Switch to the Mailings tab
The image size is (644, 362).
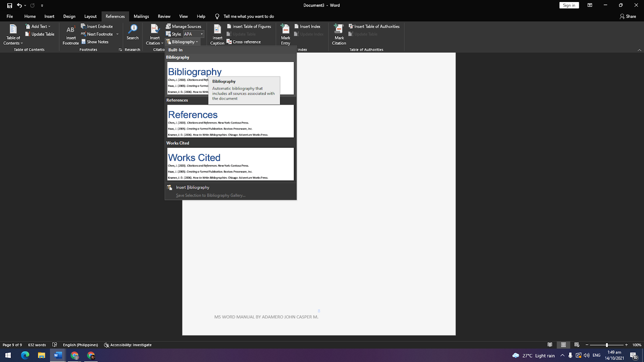click(x=141, y=16)
